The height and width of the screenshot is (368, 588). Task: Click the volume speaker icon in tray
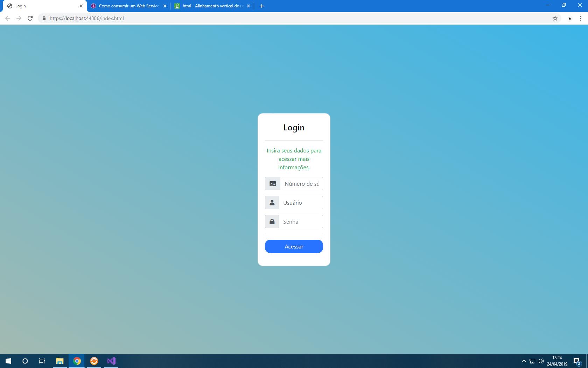pyautogui.click(x=541, y=361)
